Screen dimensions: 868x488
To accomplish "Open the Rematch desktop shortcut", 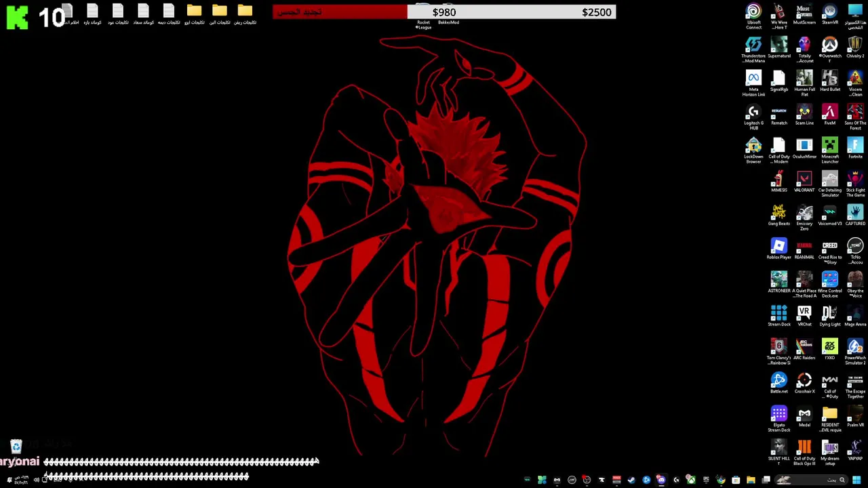I will [x=779, y=115].
